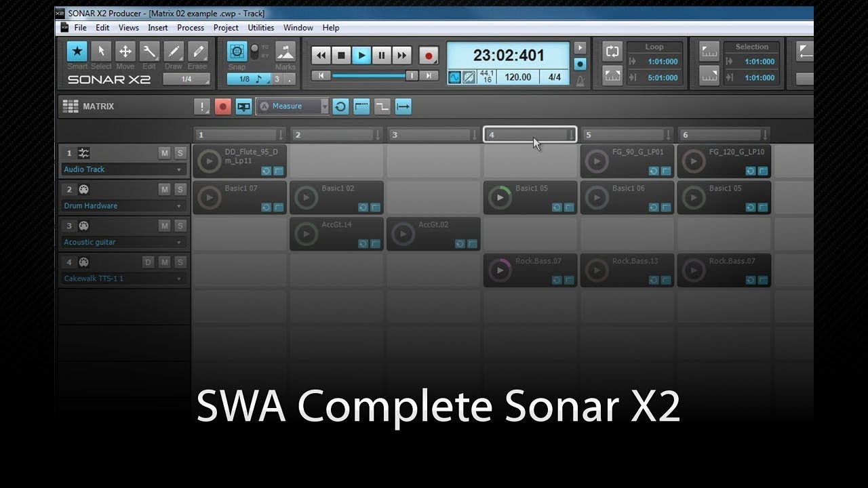The height and width of the screenshot is (488, 868).
Task: Open the Insert menu
Action: point(158,28)
